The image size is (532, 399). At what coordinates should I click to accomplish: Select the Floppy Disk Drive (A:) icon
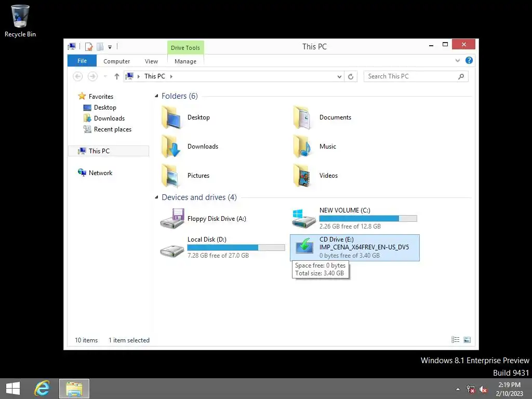(x=172, y=219)
